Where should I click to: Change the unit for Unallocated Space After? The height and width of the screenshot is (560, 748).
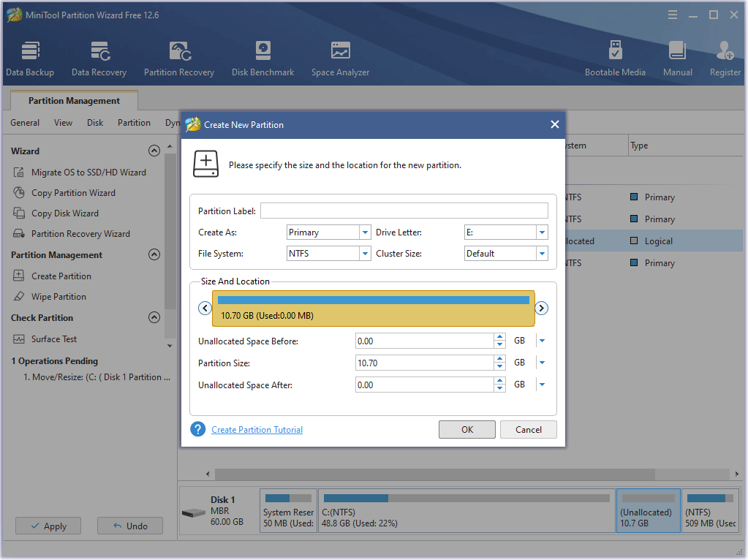click(542, 385)
